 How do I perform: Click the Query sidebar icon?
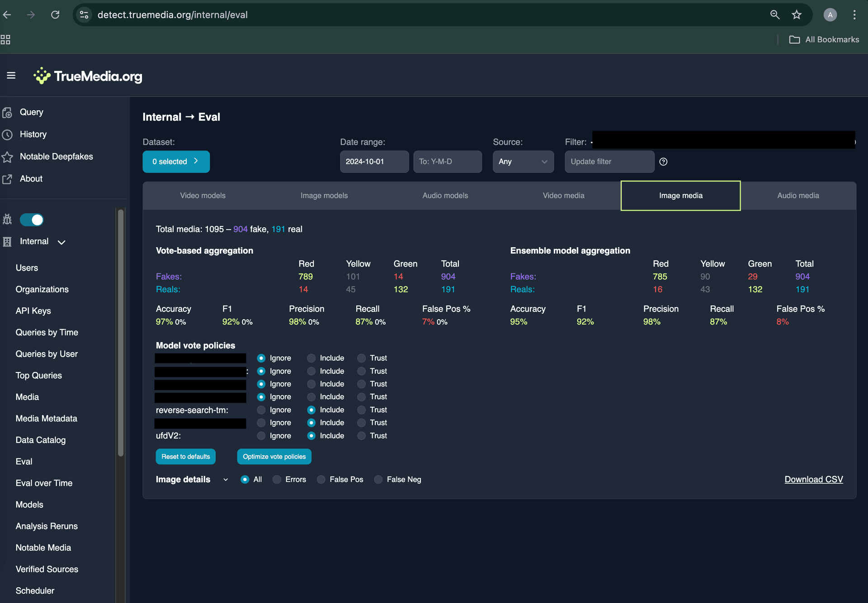[x=7, y=113]
